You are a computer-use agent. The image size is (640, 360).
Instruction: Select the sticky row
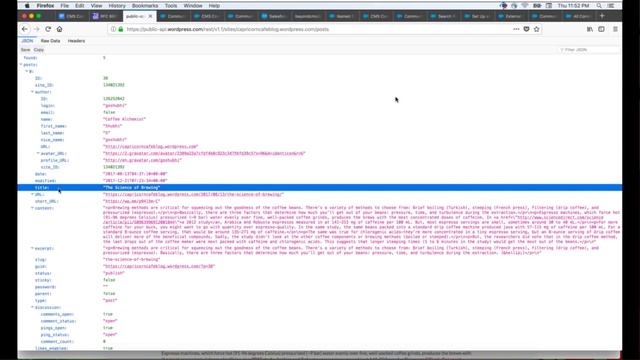coord(320,280)
